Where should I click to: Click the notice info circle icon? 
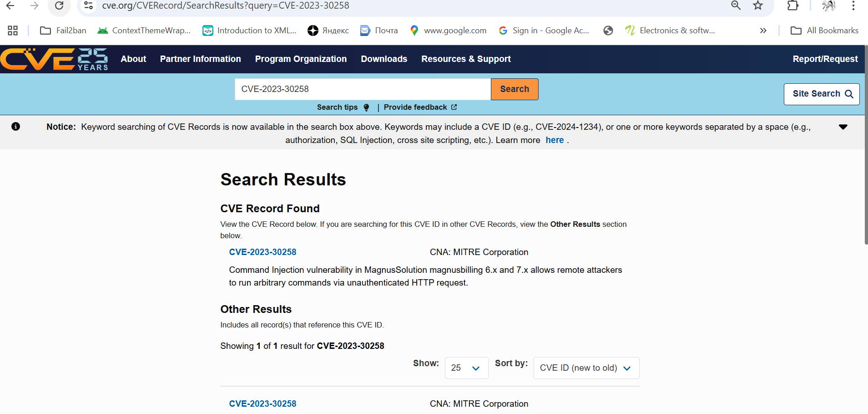(15, 127)
